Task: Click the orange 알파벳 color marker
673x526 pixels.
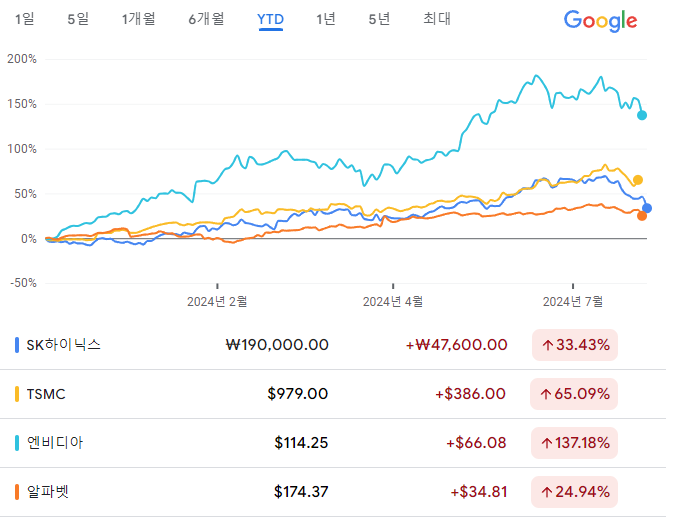Action: (17, 492)
